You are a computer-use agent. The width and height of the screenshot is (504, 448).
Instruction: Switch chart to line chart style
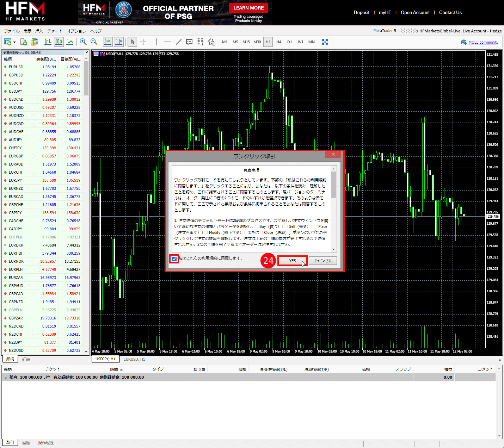click(x=70, y=42)
